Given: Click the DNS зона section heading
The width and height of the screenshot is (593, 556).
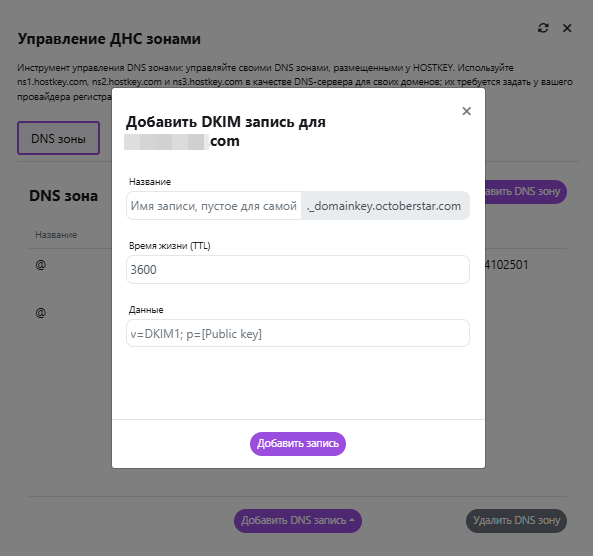Looking at the screenshot, I should [x=64, y=196].
